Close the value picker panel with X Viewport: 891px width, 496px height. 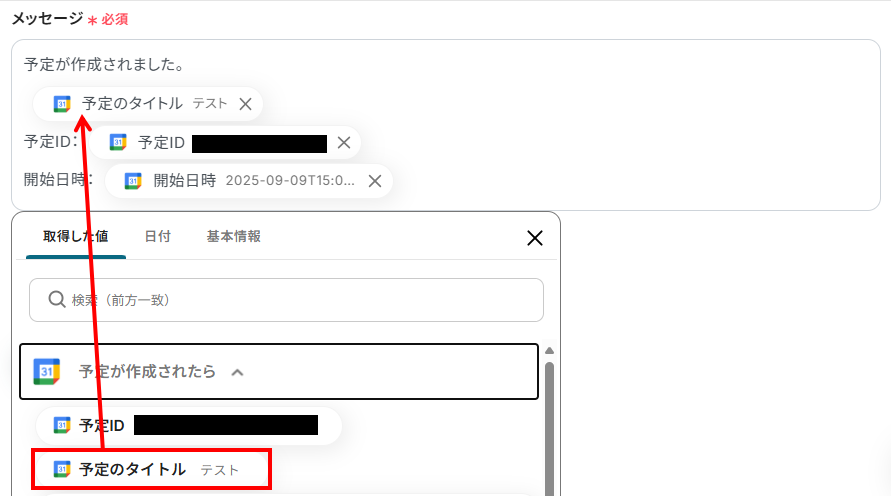click(x=535, y=238)
